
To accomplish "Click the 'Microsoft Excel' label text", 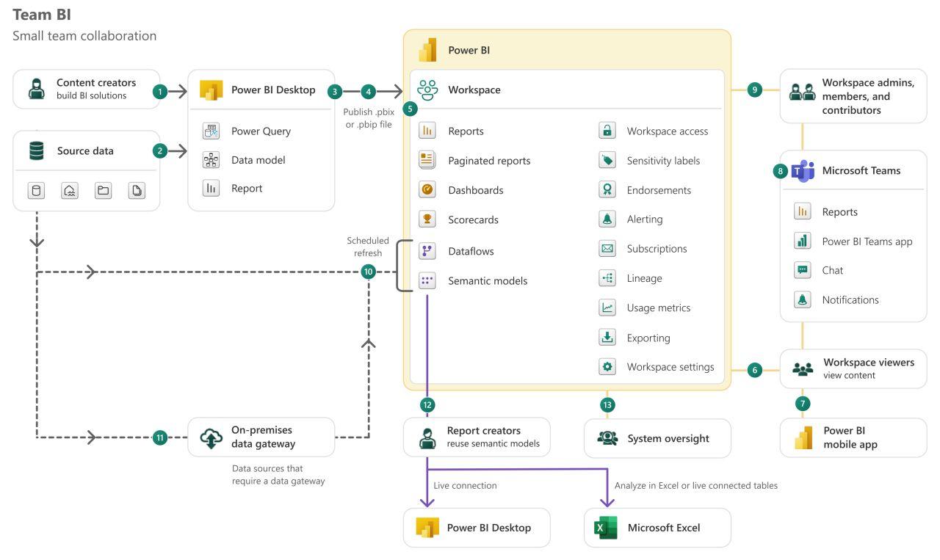I will click(x=663, y=528).
